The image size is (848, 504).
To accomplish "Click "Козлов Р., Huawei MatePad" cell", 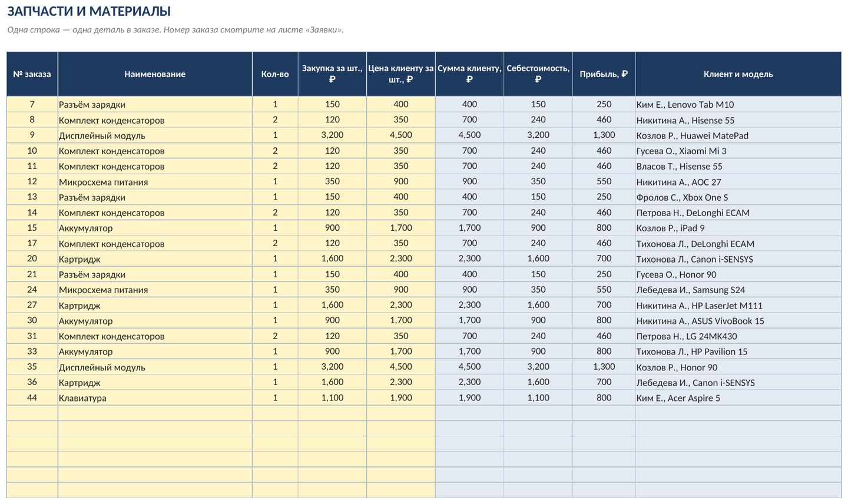I will (x=738, y=135).
